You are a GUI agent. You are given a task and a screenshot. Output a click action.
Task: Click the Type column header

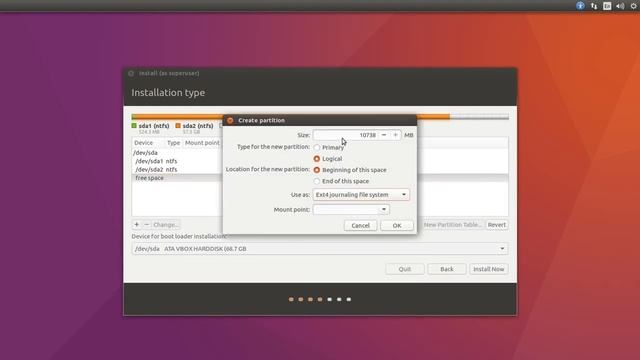[173, 143]
